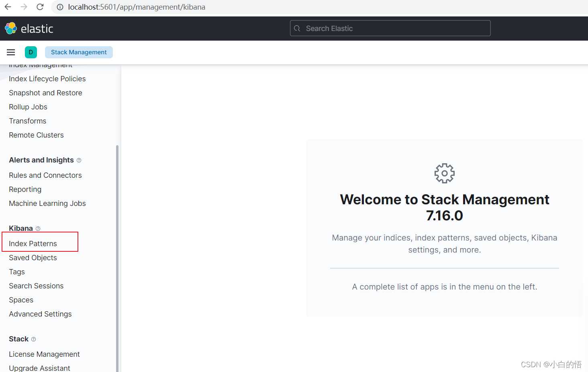The height and width of the screenshot is (372, 588).
Task: Open Rules and Connectors
Action: 45,175
